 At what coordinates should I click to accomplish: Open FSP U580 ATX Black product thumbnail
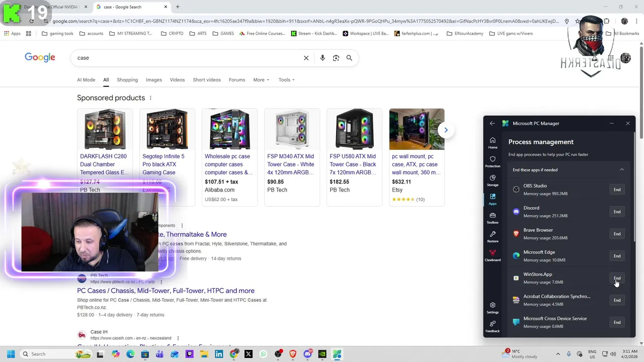click(354, 129)
